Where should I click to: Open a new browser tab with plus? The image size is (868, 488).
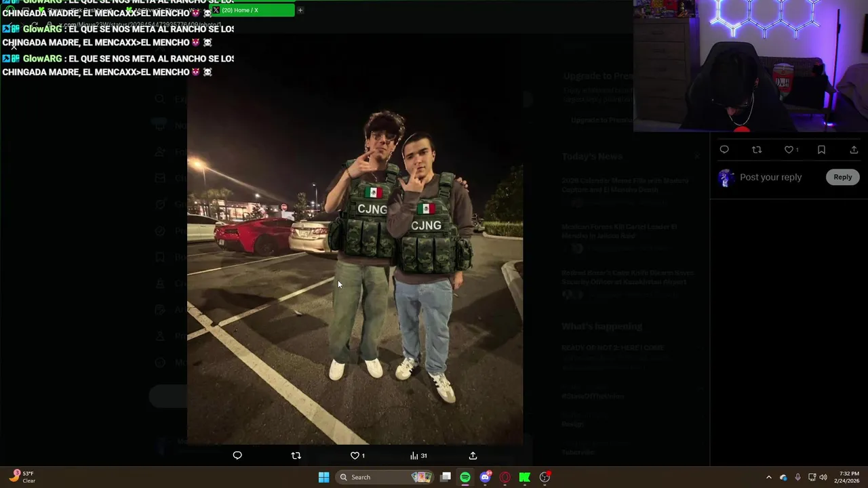(300, 10)
